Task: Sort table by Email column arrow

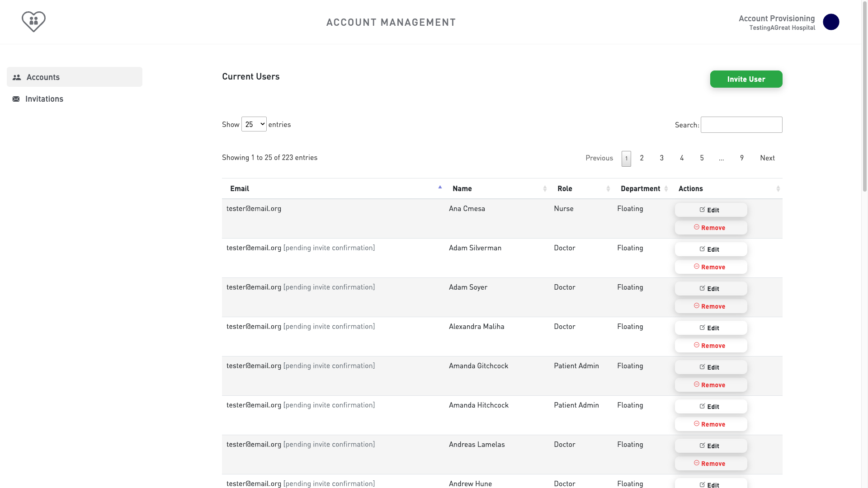Action: 440,188
